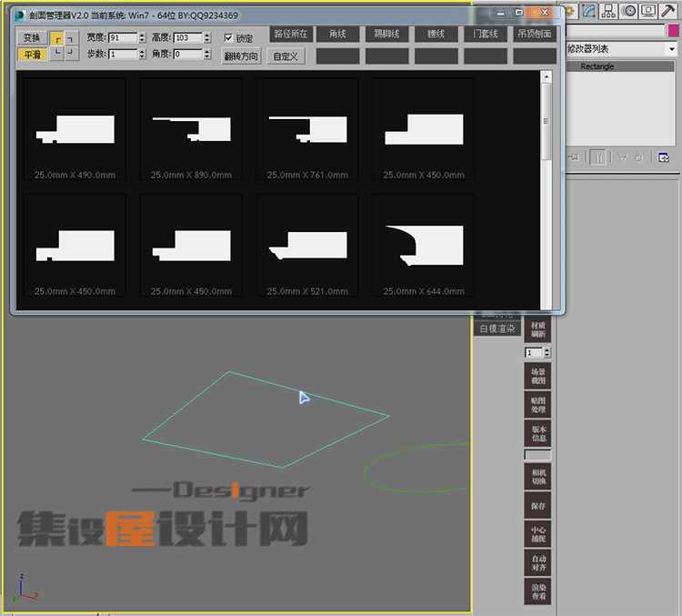682x616 pixels.
Task: Click the 中心捕捉 center snap button
Action: coord(537,534)
